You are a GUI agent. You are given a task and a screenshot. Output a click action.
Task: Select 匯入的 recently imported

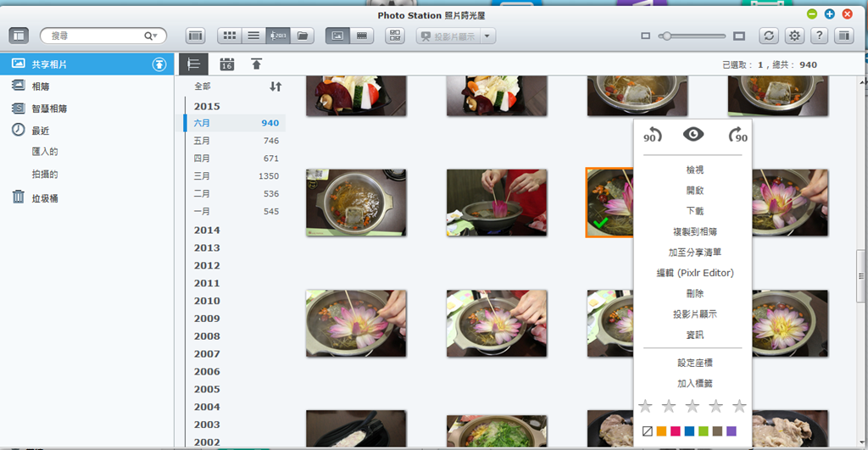pos(45,152)
